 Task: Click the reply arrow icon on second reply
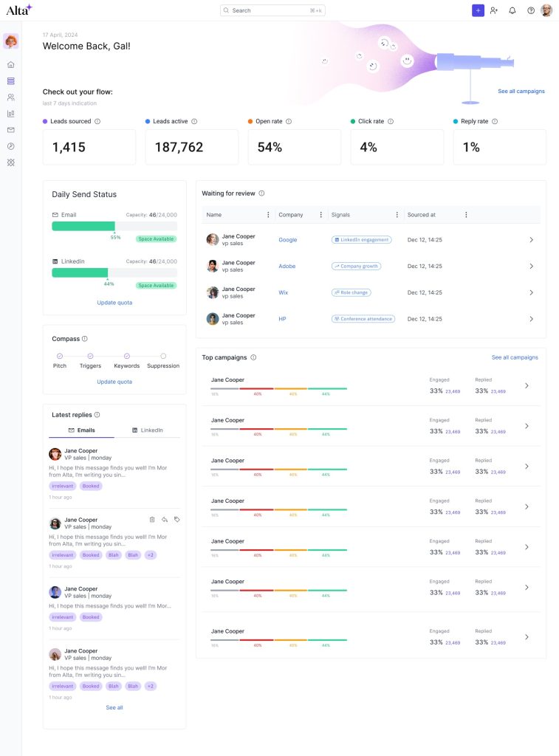[165, 520]
